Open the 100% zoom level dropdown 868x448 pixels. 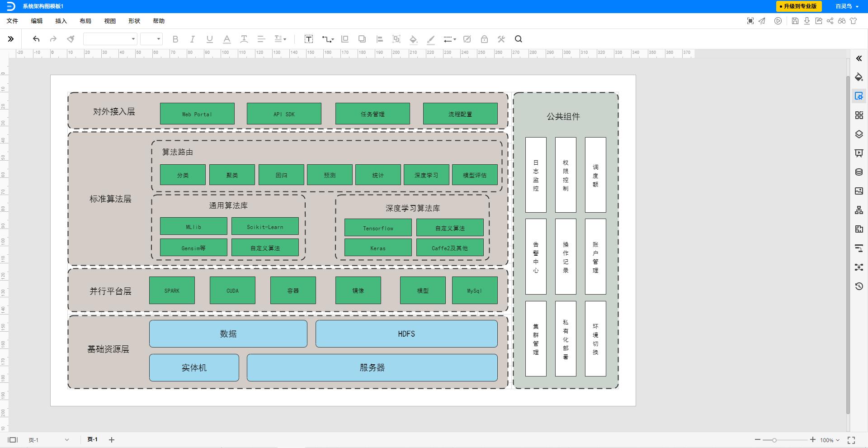coord(830,440)
